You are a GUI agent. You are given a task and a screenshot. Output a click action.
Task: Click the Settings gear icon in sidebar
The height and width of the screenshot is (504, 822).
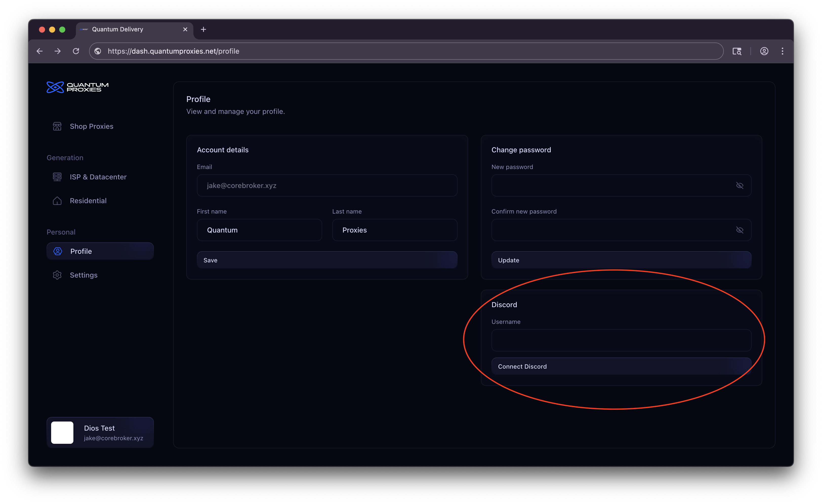tap(57, 275)
